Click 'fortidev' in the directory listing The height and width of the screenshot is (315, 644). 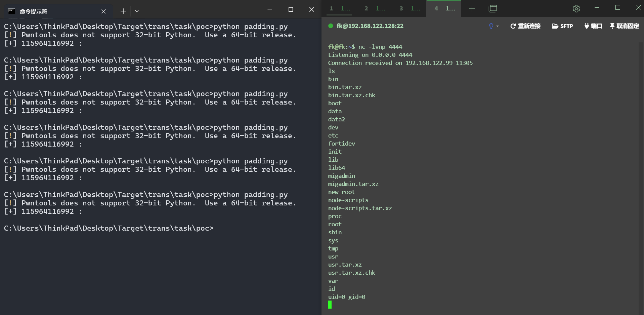[342, 144]
